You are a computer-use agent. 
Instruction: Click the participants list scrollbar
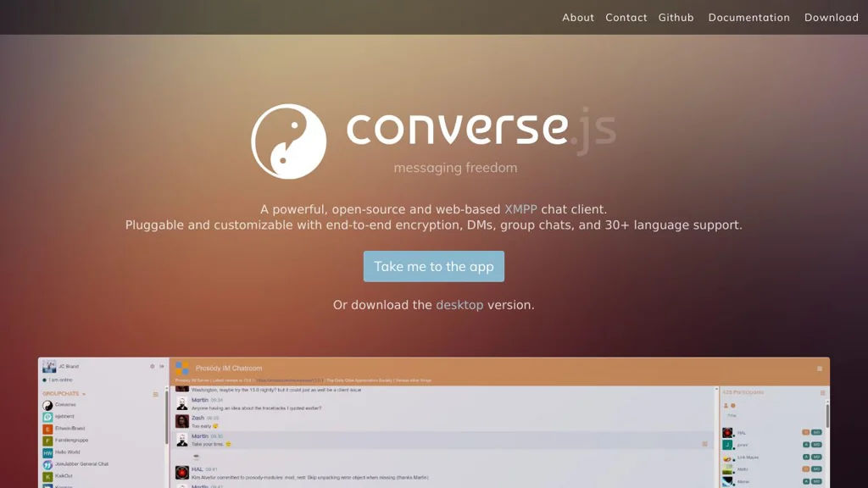[x=827, y=415]
